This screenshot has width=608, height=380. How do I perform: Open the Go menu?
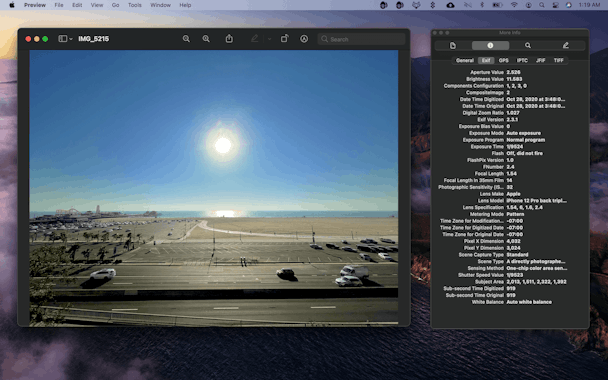click(x=115, y=5)
